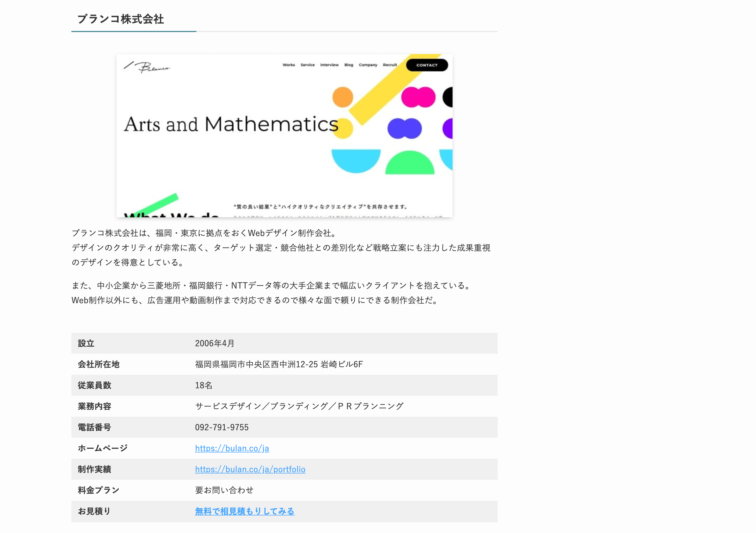Click the 電話番号 row label
Image resolution: width=756 pixels, height=533 pixels.
(x=94, y=427)
